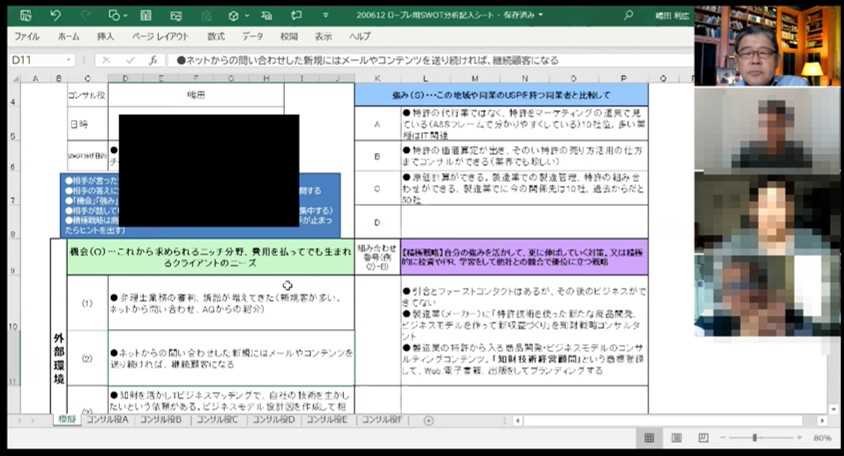Image resolution: width=844 pixels, height=456 pixels.
Task: Click the zoom out minus button
Action: pos(723,438)
